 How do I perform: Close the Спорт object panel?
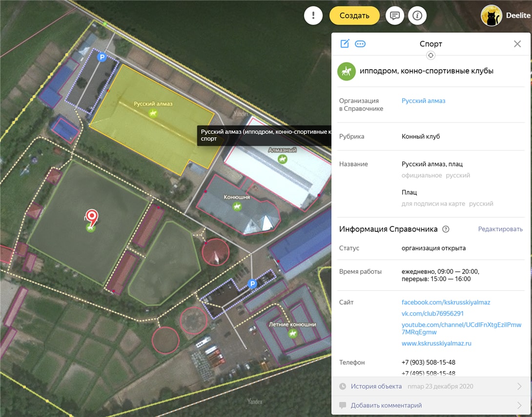click(517, 44)
